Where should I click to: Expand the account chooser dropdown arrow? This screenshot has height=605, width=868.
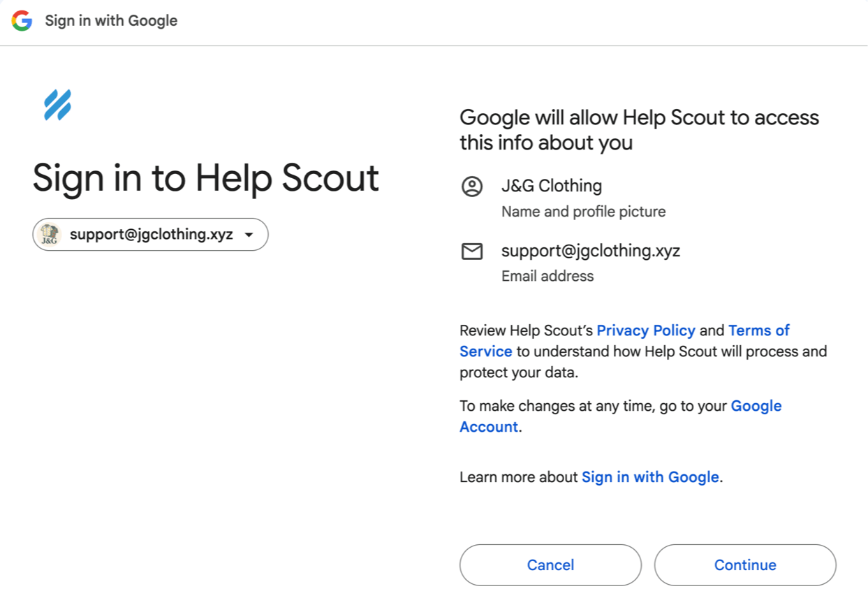pyautogui.click(x=249, y=235)
